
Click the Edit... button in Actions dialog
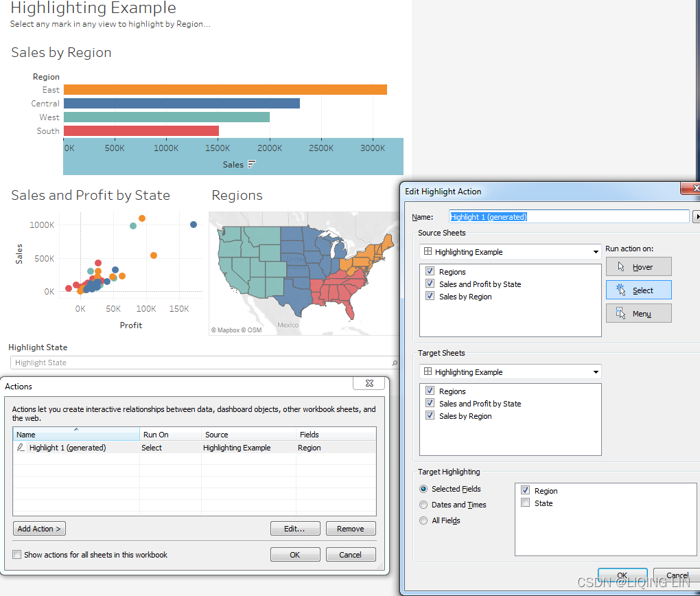pos(295,529)
